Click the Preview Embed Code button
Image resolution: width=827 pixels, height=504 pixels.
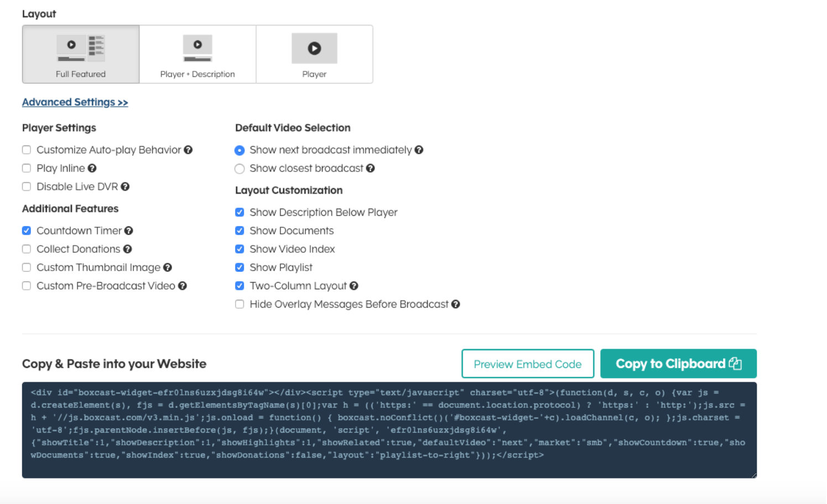click(527, 363)
